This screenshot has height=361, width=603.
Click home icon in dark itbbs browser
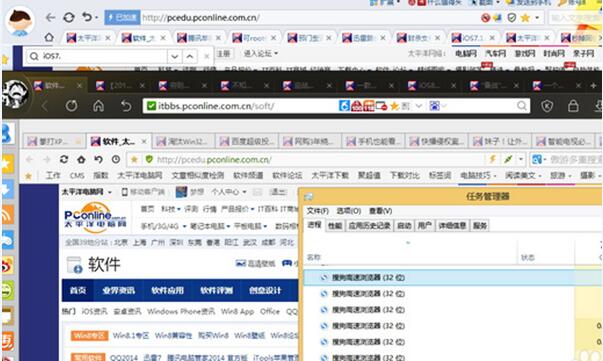99,106
